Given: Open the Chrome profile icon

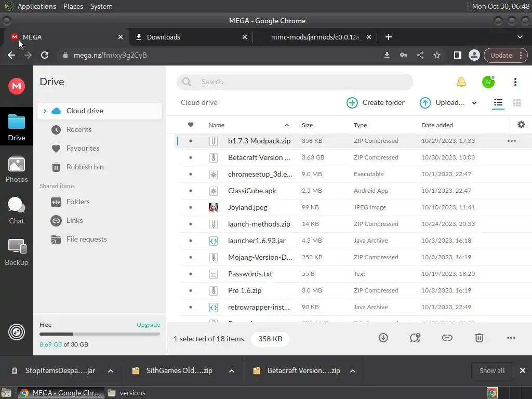Looking at the screenshot, I should (474, 55).
